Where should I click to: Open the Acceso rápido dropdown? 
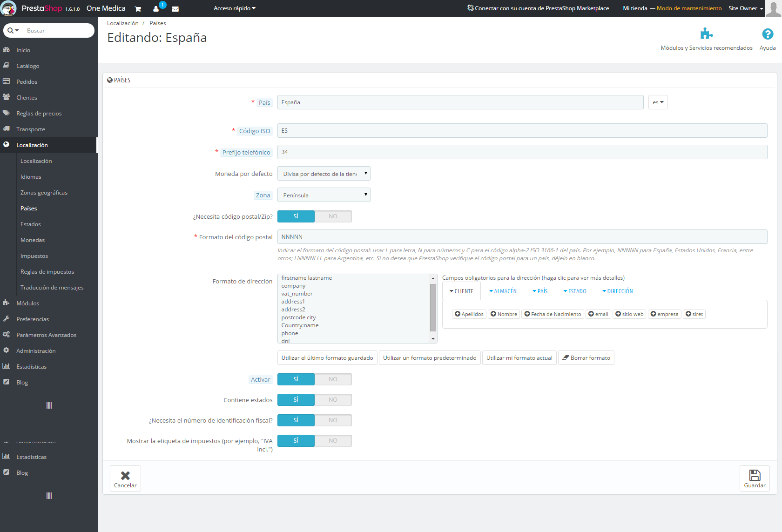coord(235,8)
